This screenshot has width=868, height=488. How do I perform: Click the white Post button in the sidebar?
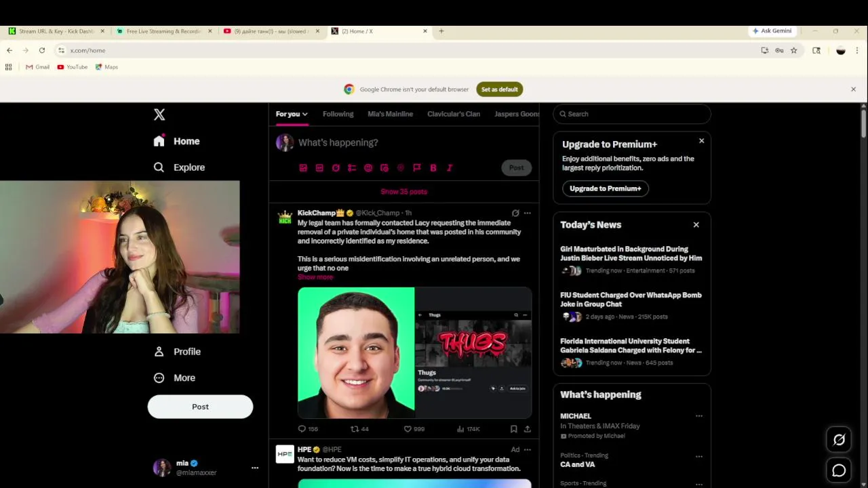coord(200,407)
